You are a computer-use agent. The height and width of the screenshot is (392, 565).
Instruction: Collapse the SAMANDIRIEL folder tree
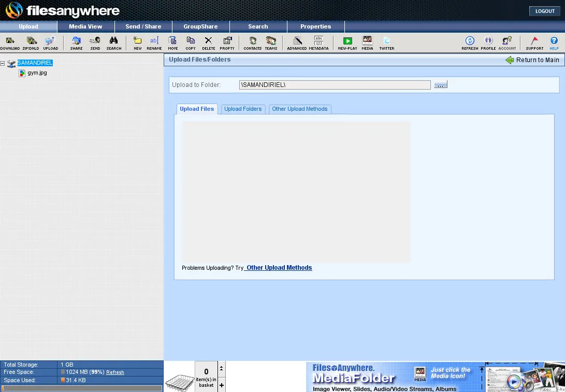coord(4,63)
